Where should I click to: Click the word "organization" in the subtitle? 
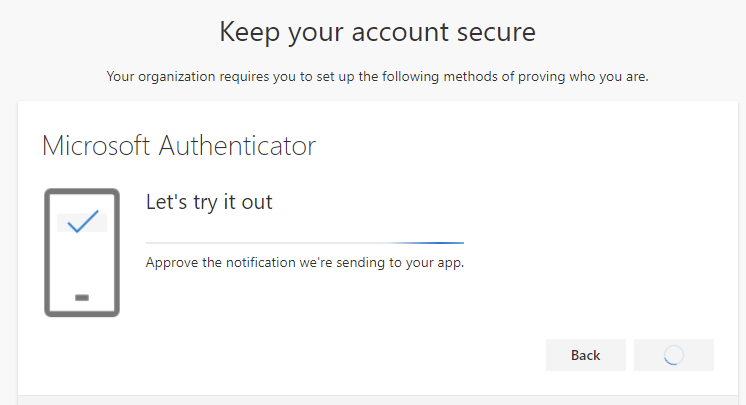[x=177, y=77]
